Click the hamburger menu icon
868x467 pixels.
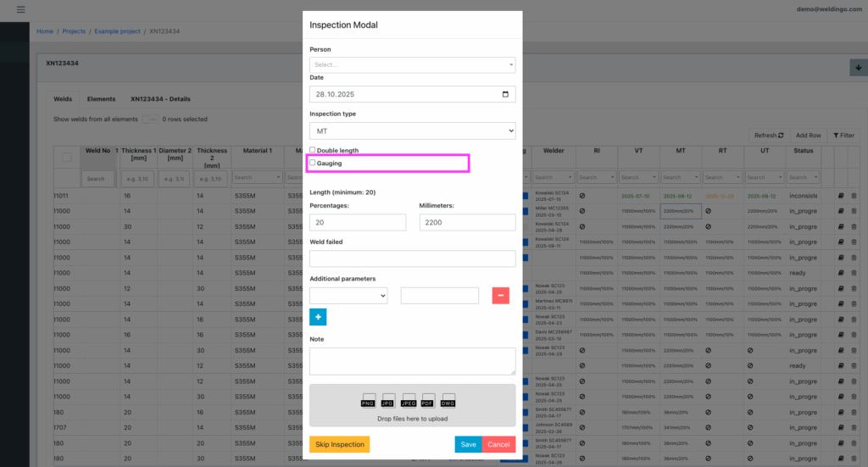click(20, 9)
